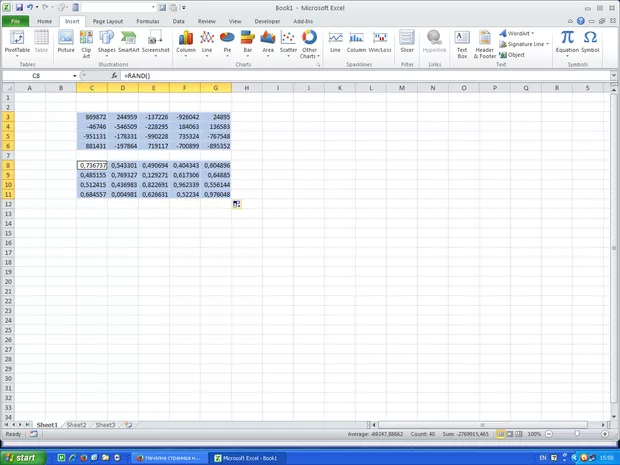The width and height of the screenshot is (620, 465).
Task: Insert a PivotTable
Action: (16, 41)
